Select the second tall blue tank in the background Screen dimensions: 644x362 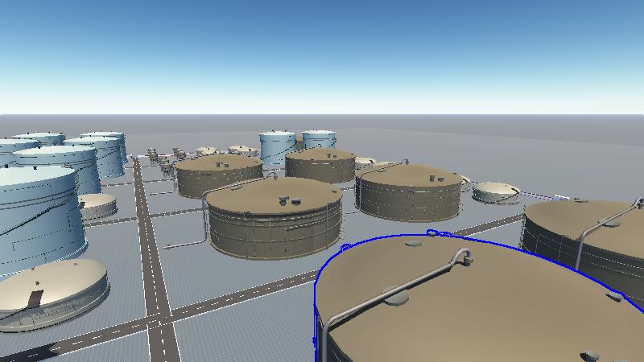coord(320,139)
